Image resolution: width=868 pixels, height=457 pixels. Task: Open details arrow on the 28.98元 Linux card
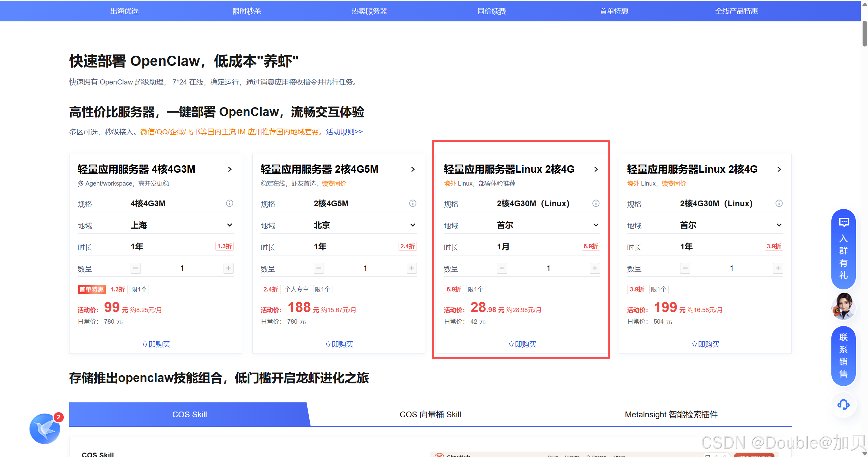tap(596, 169)
